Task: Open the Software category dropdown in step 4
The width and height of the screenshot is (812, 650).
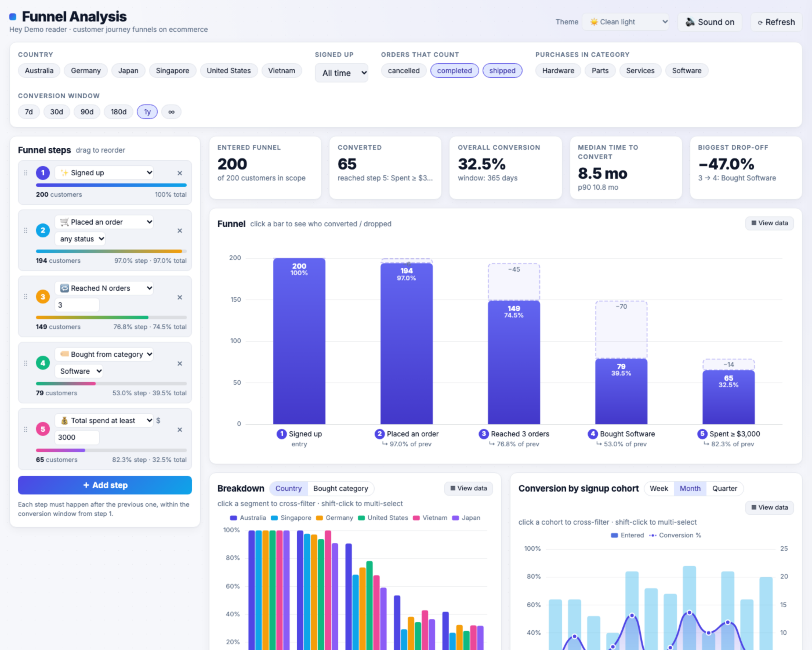Action: [79, 371]
